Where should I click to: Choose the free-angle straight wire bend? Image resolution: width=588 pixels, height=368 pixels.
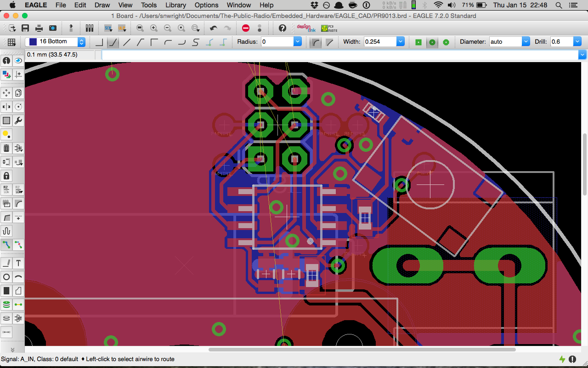pyautogui.click(x=126, y=42)
